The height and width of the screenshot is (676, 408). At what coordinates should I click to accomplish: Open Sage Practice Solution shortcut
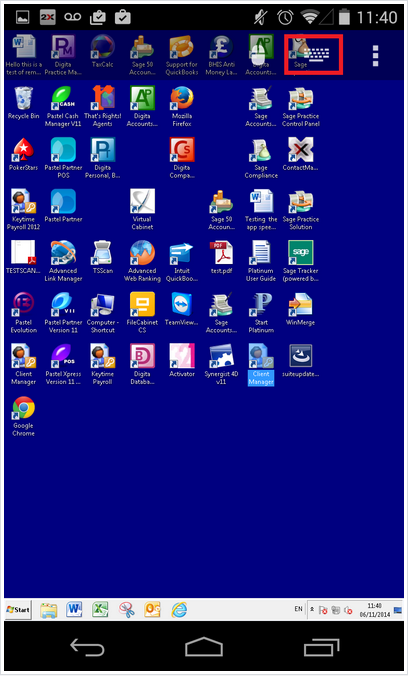[301, 210]
